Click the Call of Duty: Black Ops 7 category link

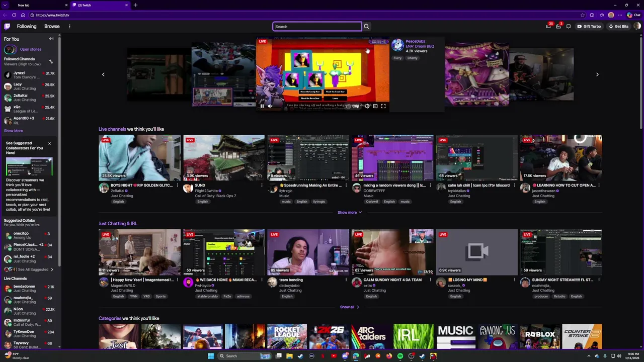[215, 196]
